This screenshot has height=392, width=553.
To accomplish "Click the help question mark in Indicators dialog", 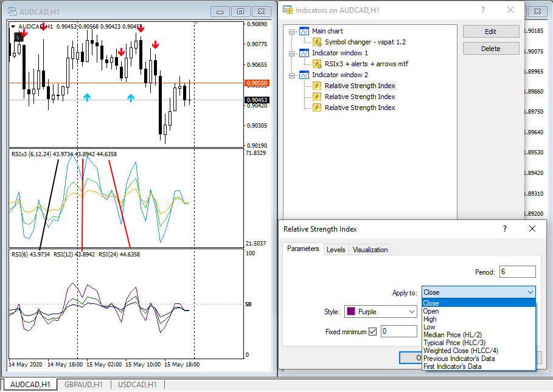I will pyautogui.click(x=483, y=10).
